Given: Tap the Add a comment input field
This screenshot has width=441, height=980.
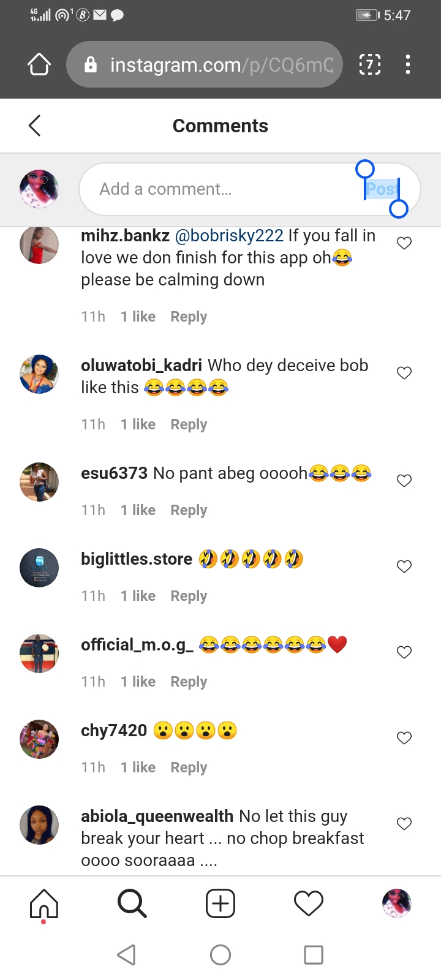Looking at the screenshot, I should [221, 189].
